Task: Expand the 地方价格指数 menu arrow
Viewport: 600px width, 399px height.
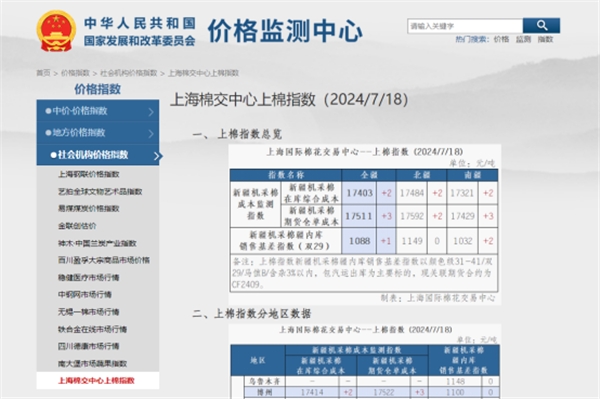Action: pos(151,133)
